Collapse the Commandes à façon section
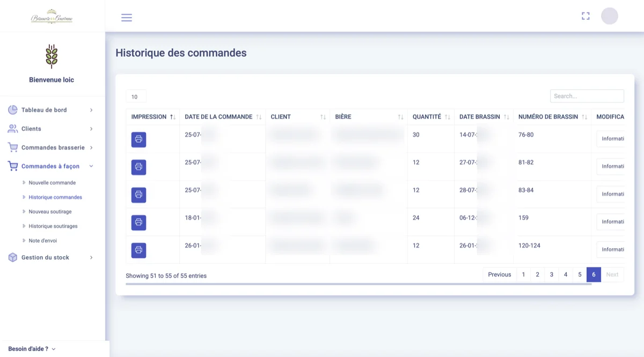 pyautogui.click(x=52, y=166)
